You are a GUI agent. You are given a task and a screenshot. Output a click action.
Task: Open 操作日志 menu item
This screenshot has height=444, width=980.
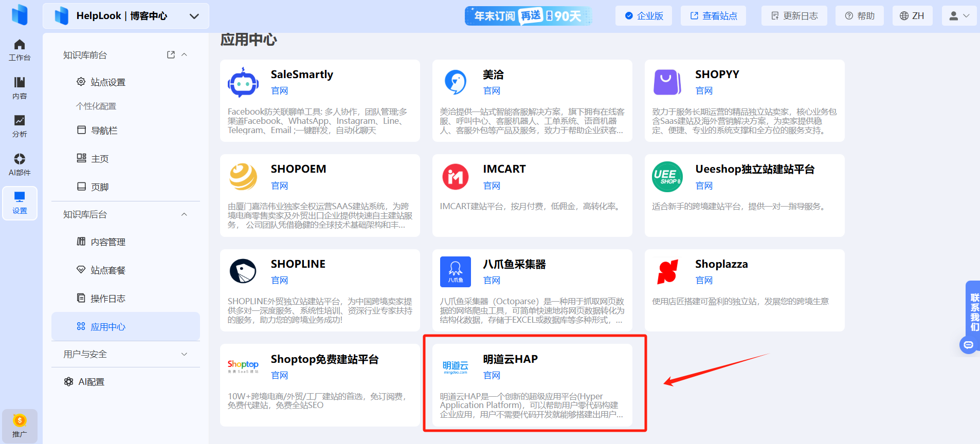click(125, 299)
